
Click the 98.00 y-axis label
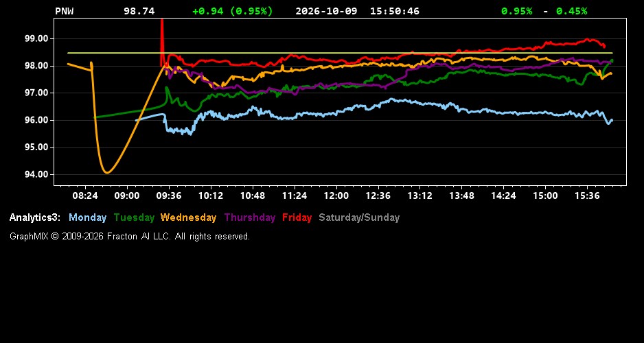click(x=37, y=66)
